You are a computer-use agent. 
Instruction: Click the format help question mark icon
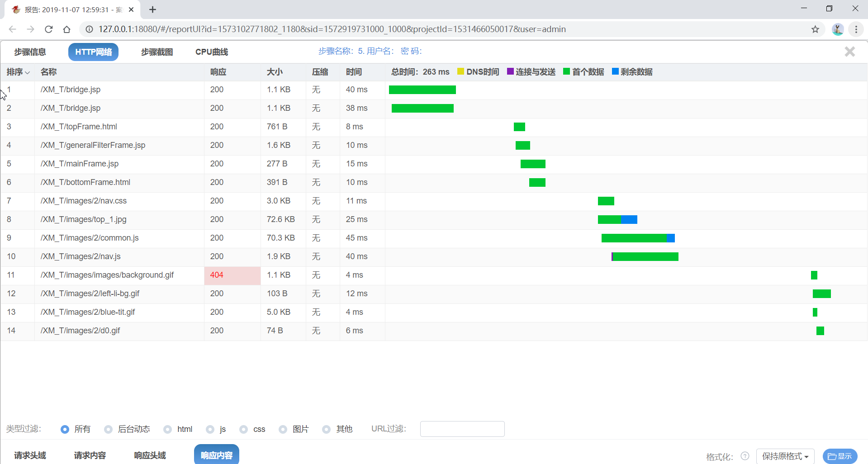click(745, 456)
